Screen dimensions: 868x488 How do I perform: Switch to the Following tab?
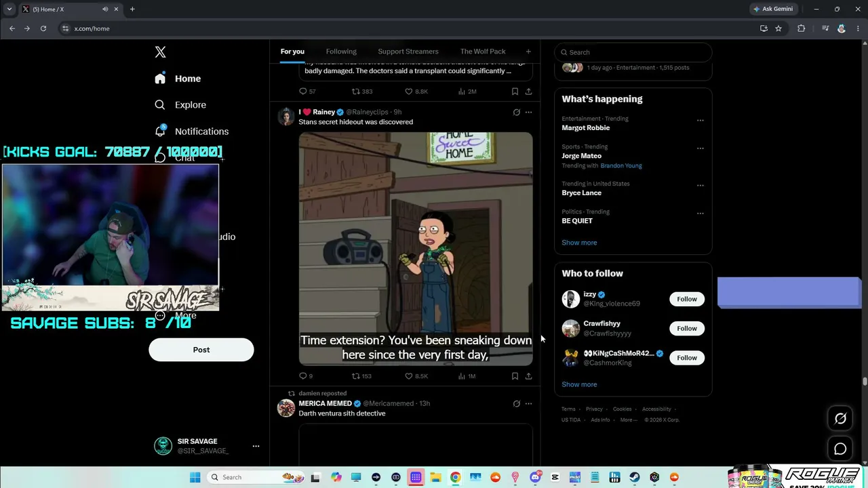pos(341,52)
